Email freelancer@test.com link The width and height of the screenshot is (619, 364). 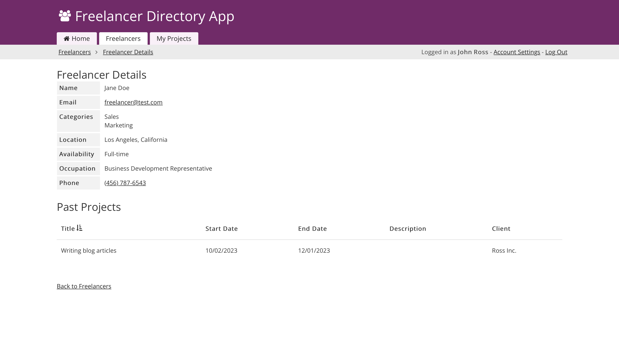click(x=133, y=102)
